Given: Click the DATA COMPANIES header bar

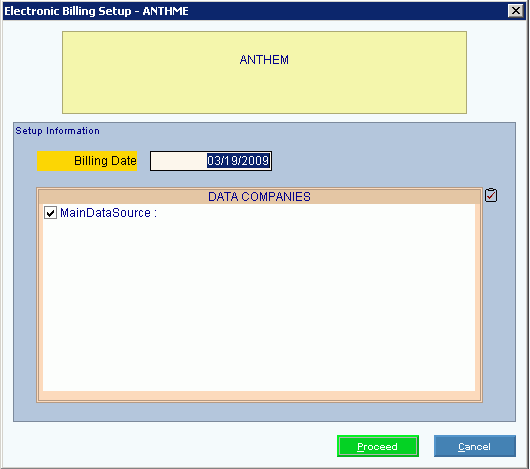Looking at the screenshot, I should pyautogui.click(x=259, y=197).
